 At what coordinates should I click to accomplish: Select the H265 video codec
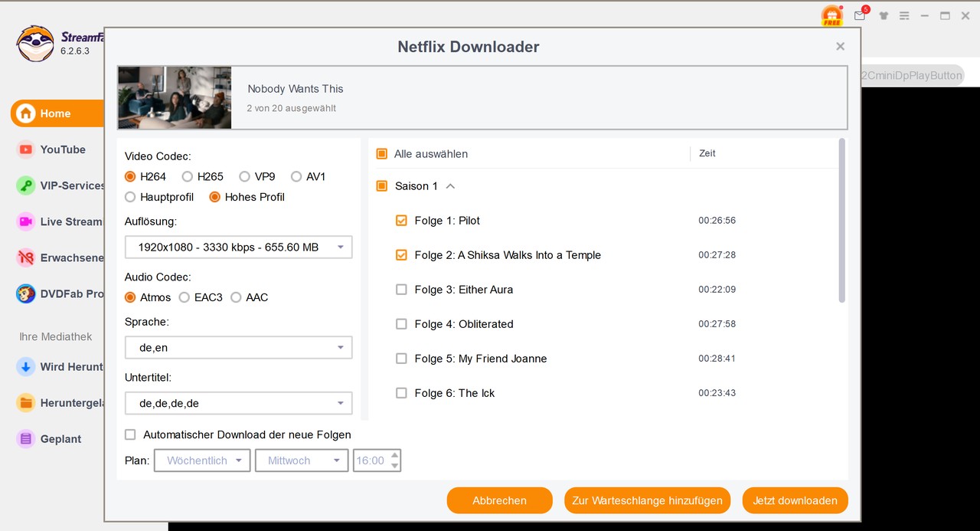coord(188,176)
